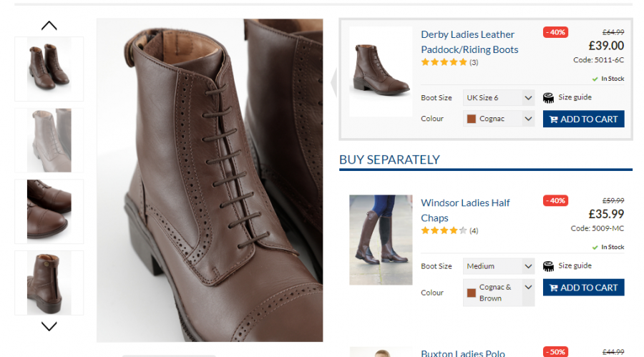644x357 pixels.
Task: Click tape measure icon beside Windsor chaps size guide
Action: (549, 266)
